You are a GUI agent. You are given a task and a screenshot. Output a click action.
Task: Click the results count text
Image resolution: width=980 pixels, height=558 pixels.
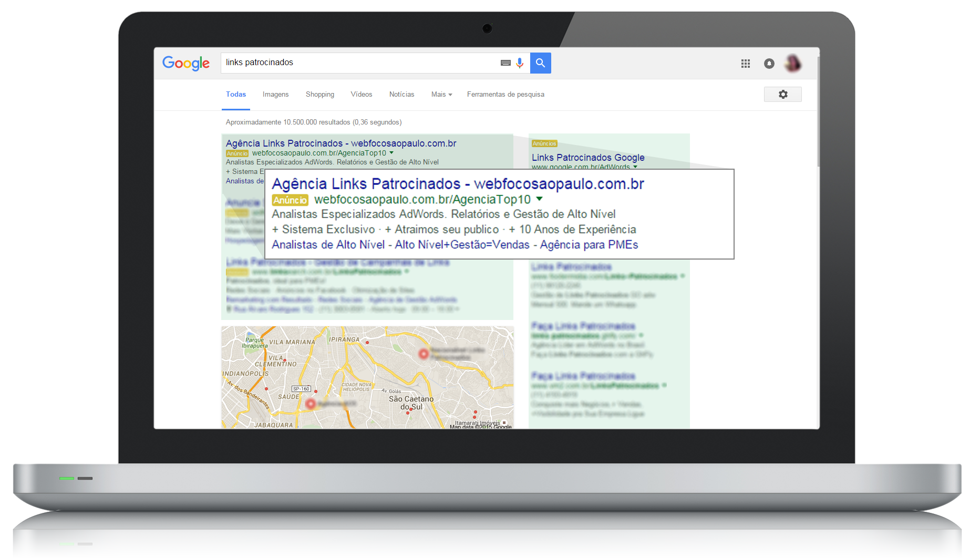point(314,122)
